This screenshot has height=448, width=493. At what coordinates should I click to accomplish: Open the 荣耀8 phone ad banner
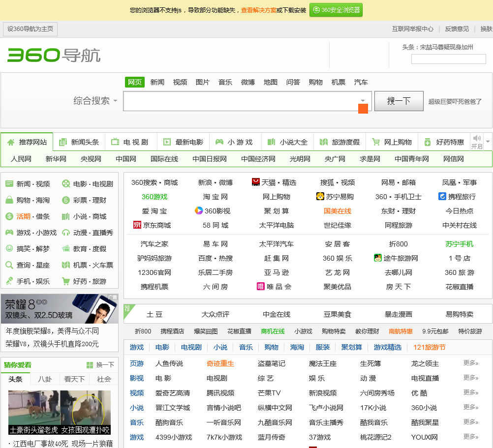60,309
